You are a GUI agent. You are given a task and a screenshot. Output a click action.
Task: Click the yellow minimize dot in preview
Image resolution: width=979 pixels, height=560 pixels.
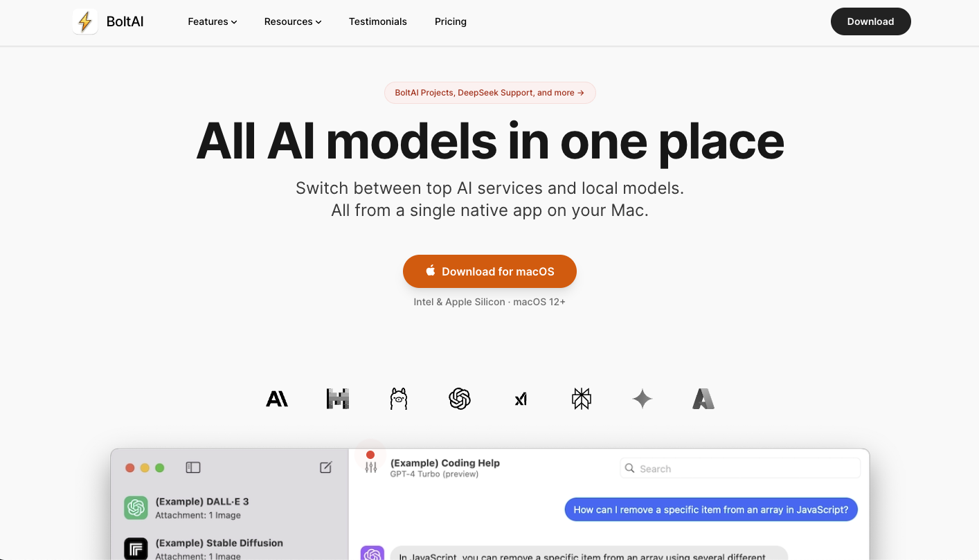point(145,468)
